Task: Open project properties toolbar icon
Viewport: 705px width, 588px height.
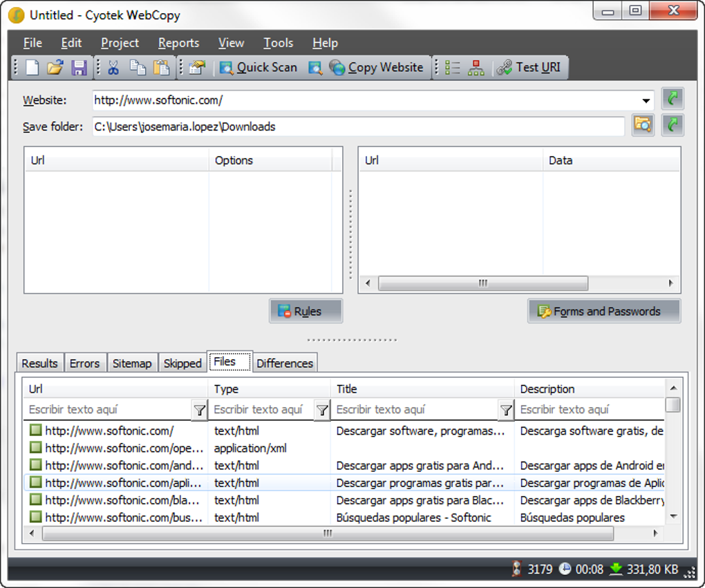Action: [197, 68]
